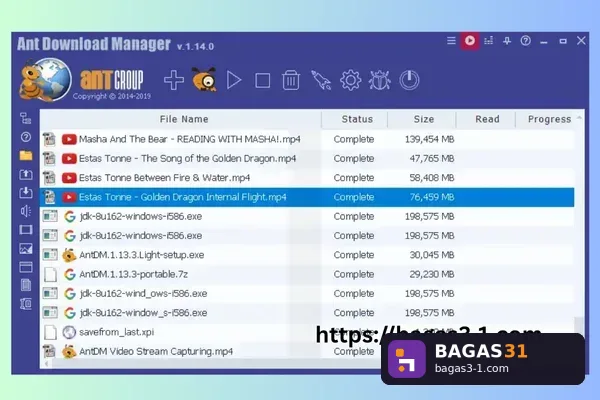The height and width of the screenshot is (400, 600).
Task: Select 'Masha And The Bear - READING WITH MASHA!.mp4'
Action: coord(189,139)
